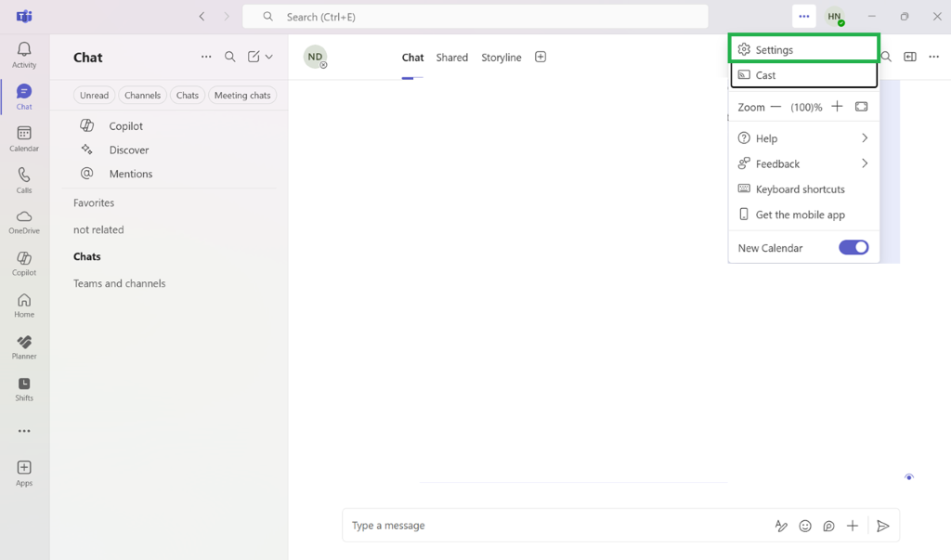Click the Teams logo icon
Image resolution: width=951 pixels, height=560 pixels.
click(24, 17)
